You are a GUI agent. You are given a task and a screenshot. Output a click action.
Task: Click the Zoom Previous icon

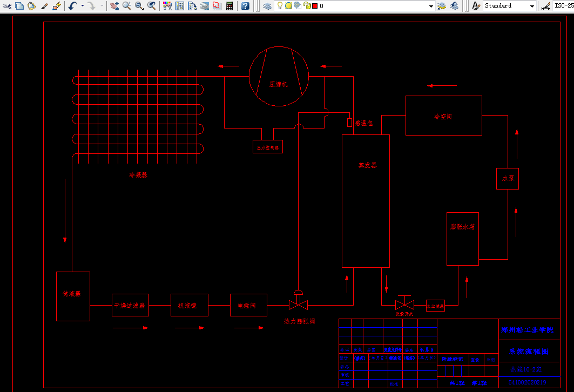tap(152, 6)
